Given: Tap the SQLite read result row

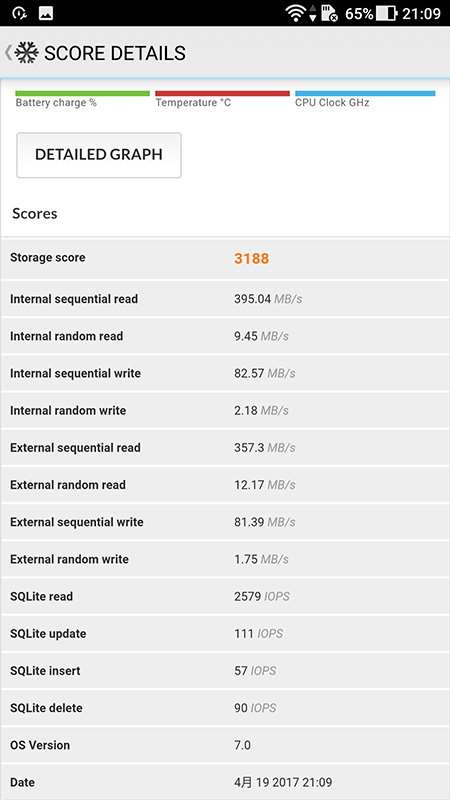Looking at the screenshot, I should 225,596.
